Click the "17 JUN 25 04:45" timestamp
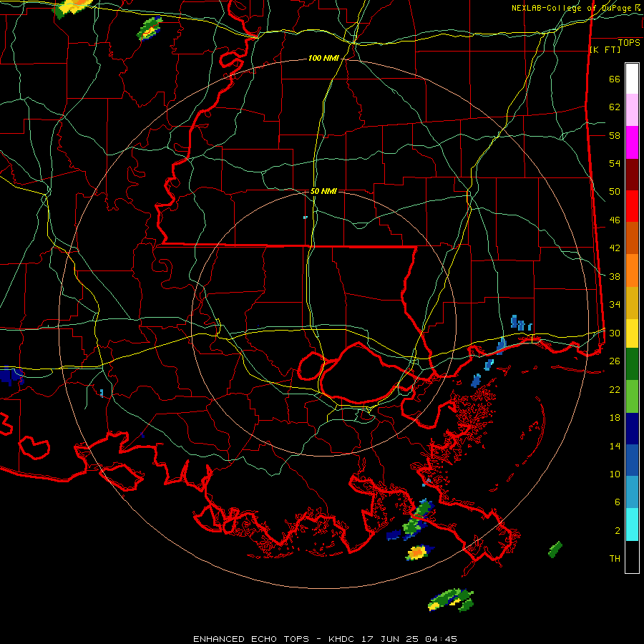The image size is (644, 644). 409,639
